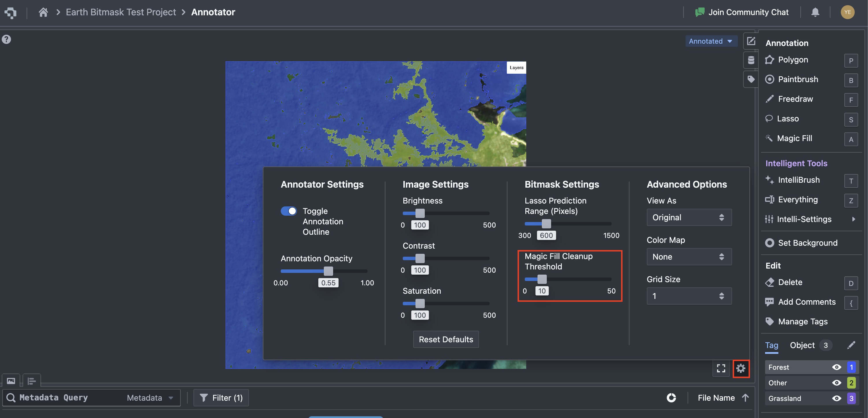Screen dimensions: 868x418
Task: Open the notifications bell
Action: pyautogui.click(x=815, y=12)
